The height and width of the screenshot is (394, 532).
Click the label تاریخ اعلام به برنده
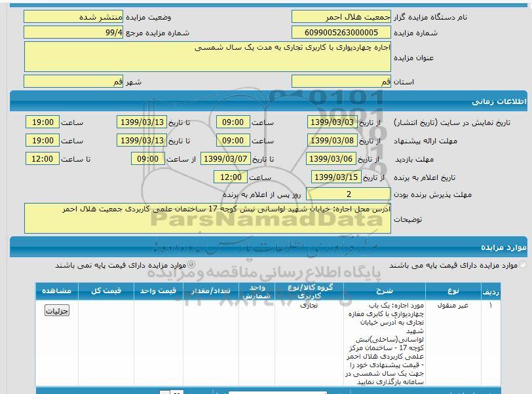425,177
